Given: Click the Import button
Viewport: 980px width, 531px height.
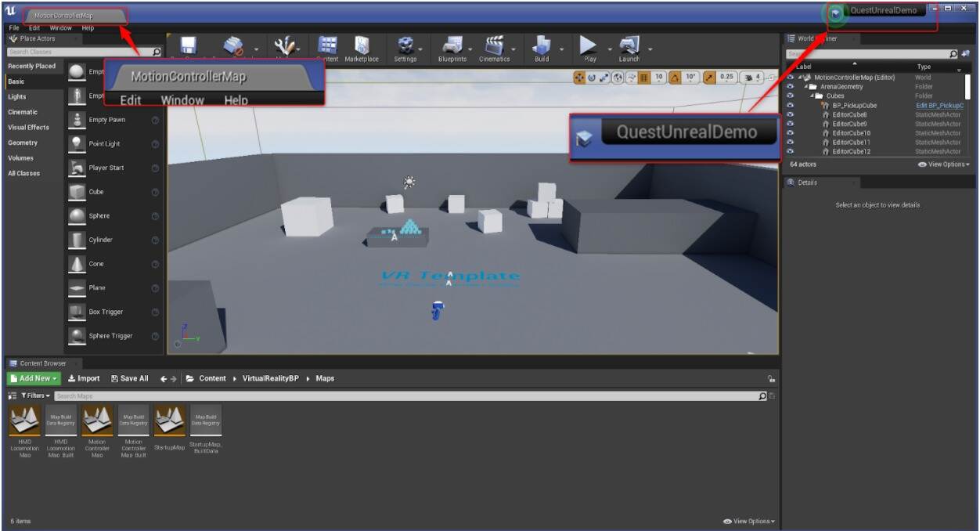Looking at the screenshot, I should coord(84,378).
